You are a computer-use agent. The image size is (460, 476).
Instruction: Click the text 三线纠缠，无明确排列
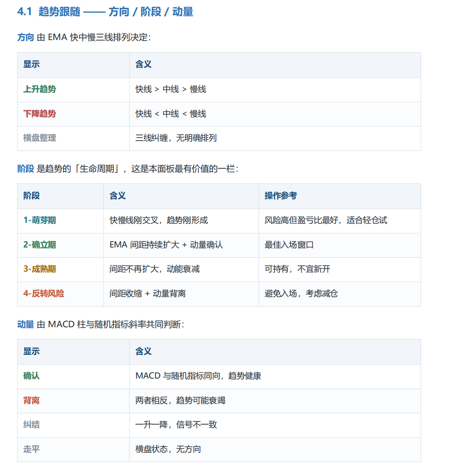pyautogui.click(x=176, y=138)
